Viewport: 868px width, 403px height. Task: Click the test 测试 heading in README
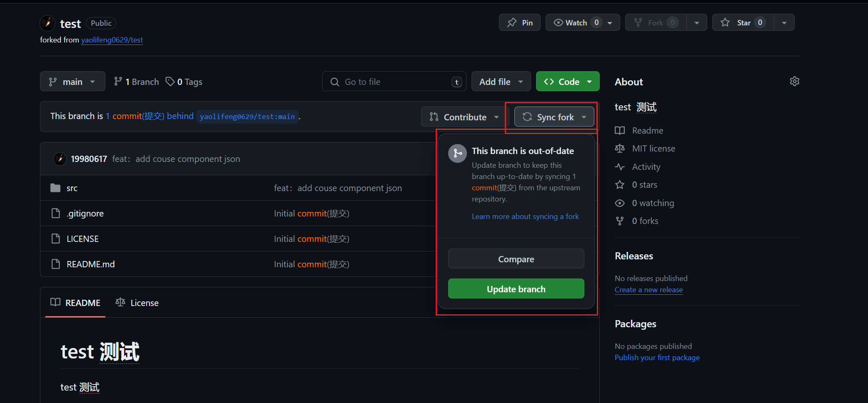click(100, 352)
